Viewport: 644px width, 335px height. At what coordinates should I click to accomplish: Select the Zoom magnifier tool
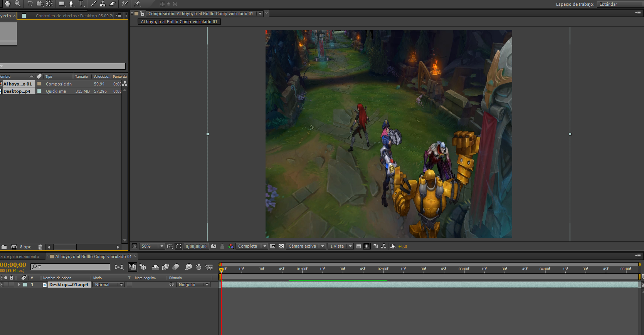click(17, 3)
